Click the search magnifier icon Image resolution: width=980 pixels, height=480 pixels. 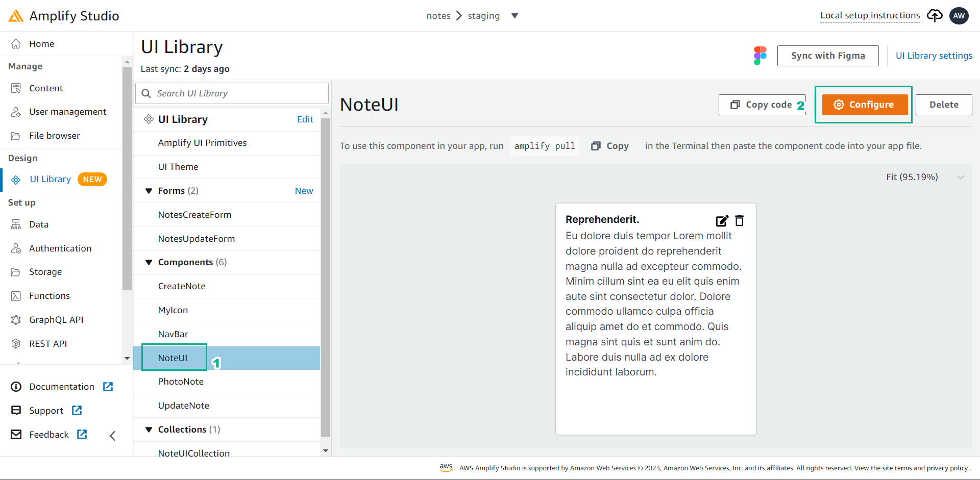[x=146, y=93]
